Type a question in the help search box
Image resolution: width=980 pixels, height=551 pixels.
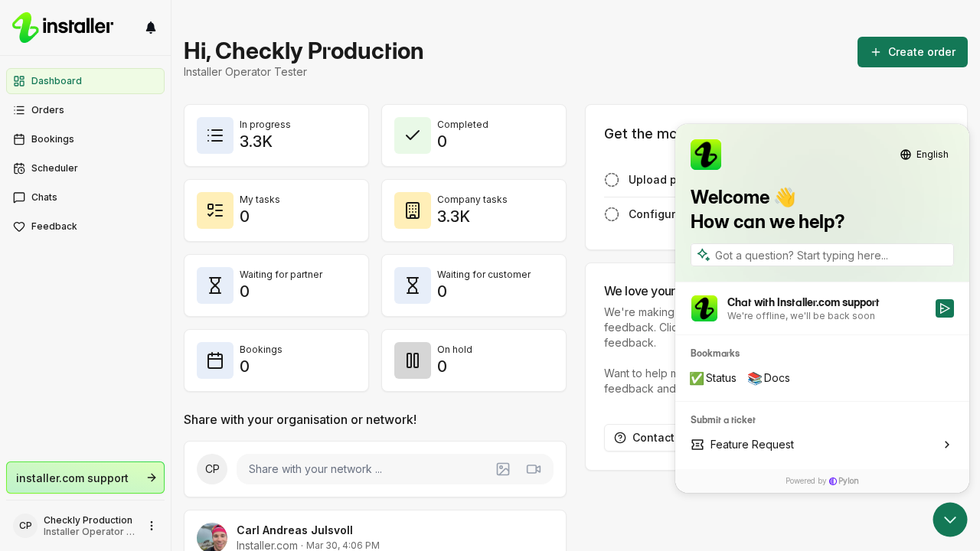pos(822,255)
